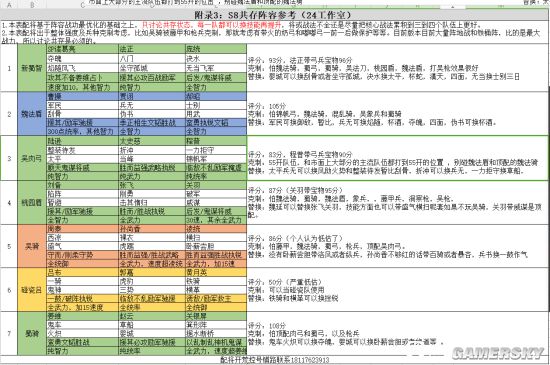Click the 曹操 cell
This screenshot has height=365, width=550.
[x=82, y=96]
